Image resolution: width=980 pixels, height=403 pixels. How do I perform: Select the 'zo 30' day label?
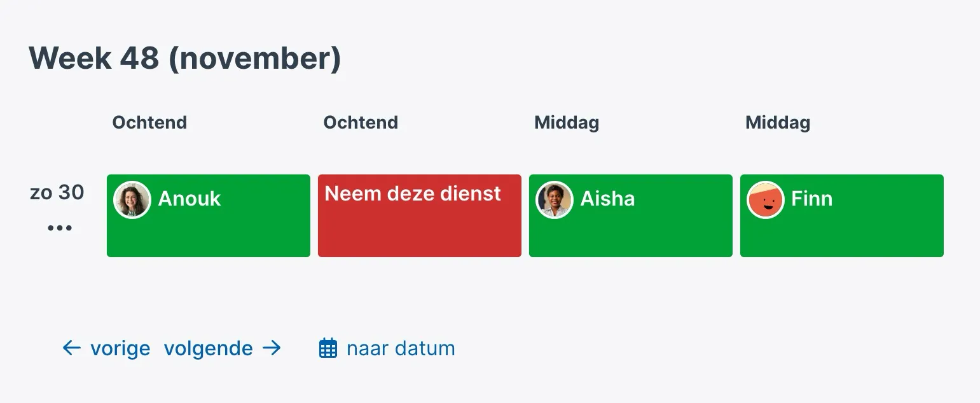tap(57, 192)
